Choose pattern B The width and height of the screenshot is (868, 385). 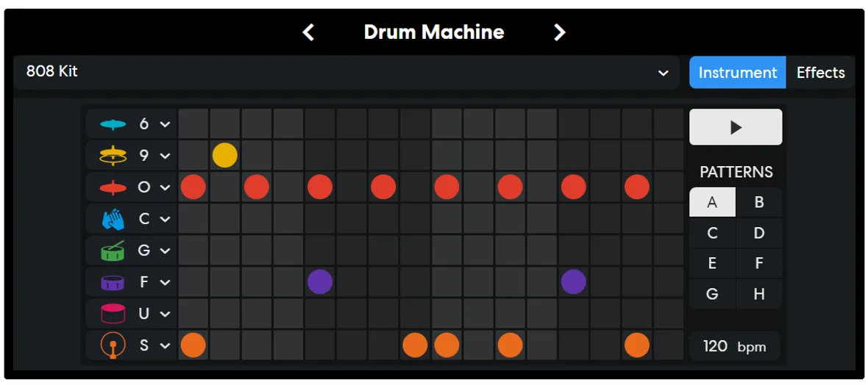(x=759, y=203)
